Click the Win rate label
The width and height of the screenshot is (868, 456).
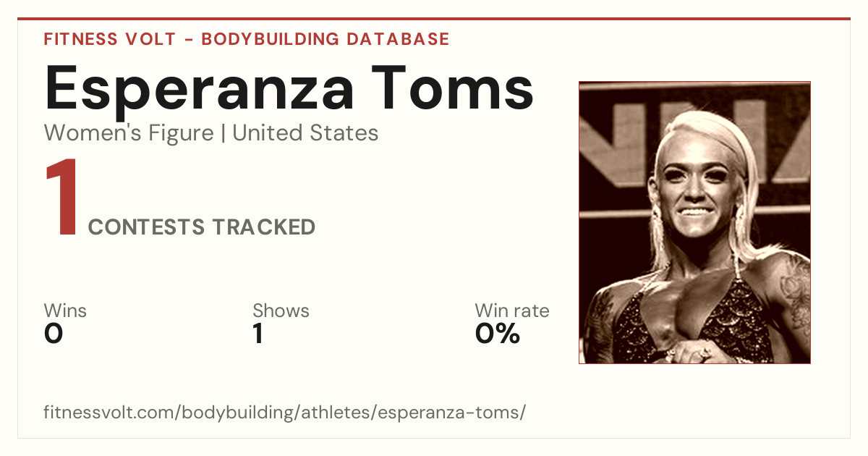pos(512,311)
